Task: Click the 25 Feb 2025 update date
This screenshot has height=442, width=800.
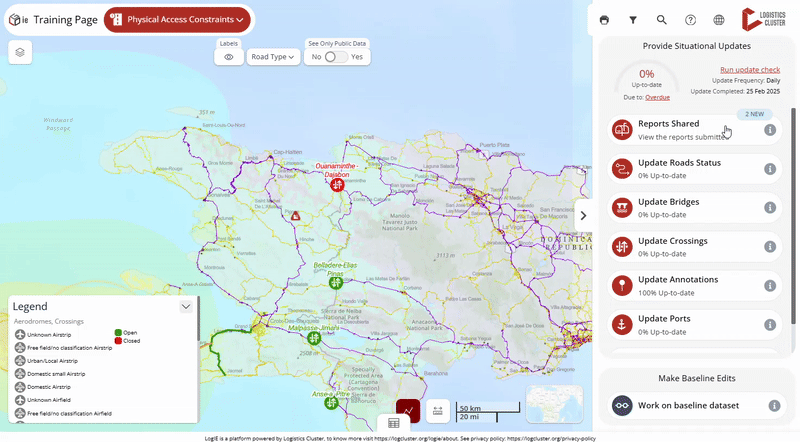Action: click(x=763, y=91)
